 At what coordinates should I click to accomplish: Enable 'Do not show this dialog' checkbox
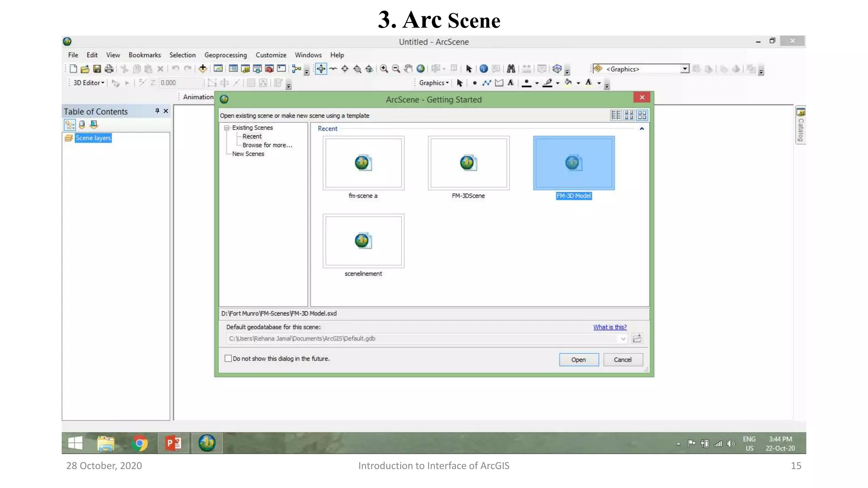click(228, 358)
